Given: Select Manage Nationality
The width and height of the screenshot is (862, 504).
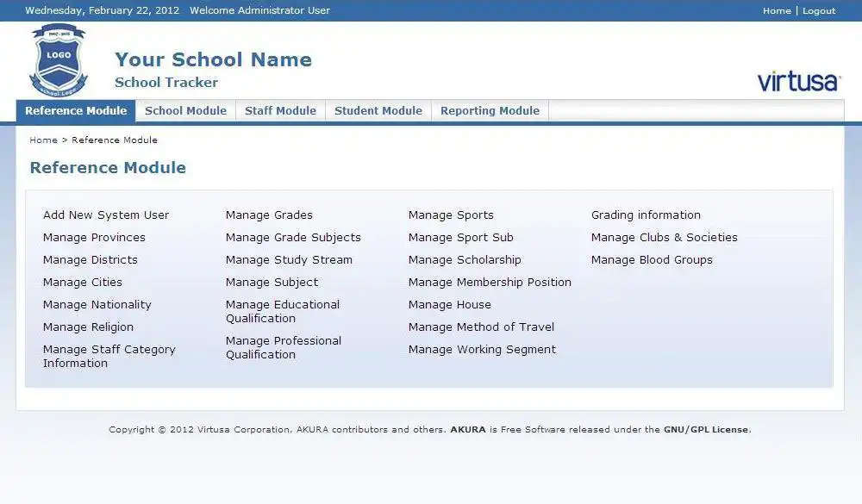Looking at the screenshot, I should [x=97, y=304].
